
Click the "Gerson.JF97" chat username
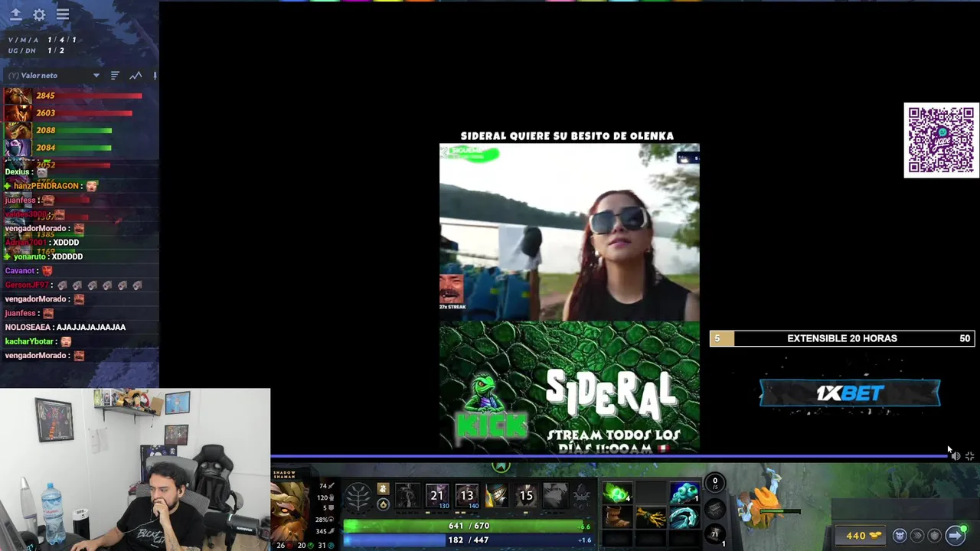tap(26, 285)
